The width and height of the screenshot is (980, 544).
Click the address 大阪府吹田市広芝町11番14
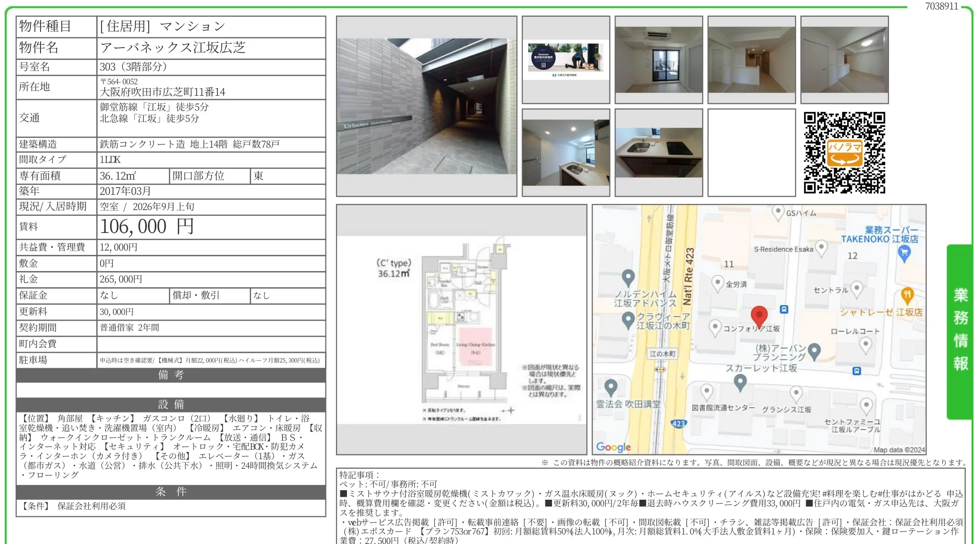[163, 92]
